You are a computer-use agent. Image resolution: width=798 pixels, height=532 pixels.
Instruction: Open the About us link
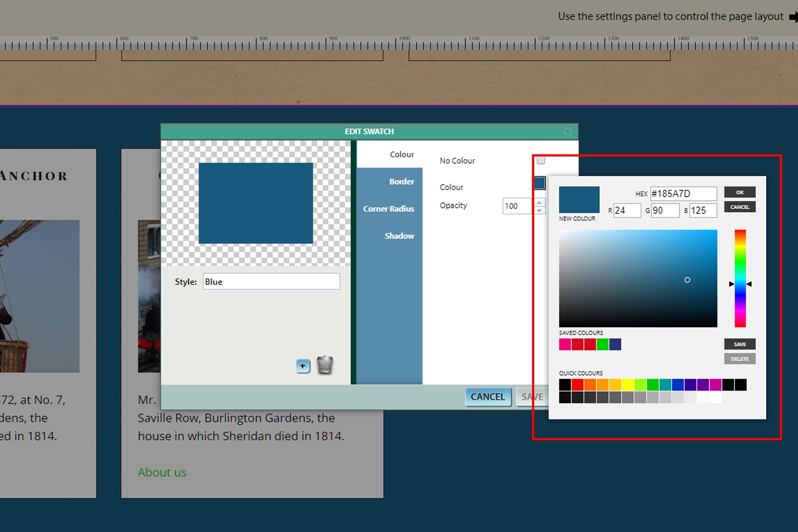(162, 472)
